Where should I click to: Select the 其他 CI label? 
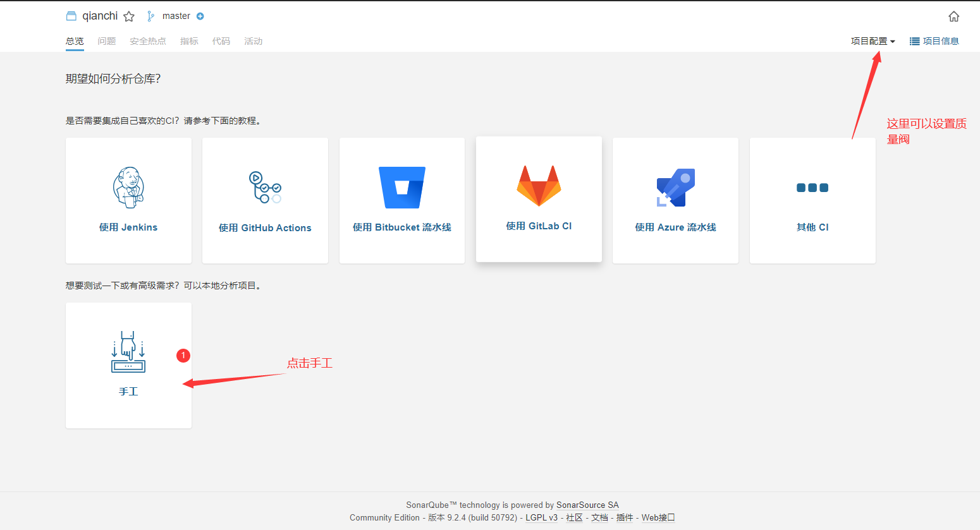coord(812,227)
